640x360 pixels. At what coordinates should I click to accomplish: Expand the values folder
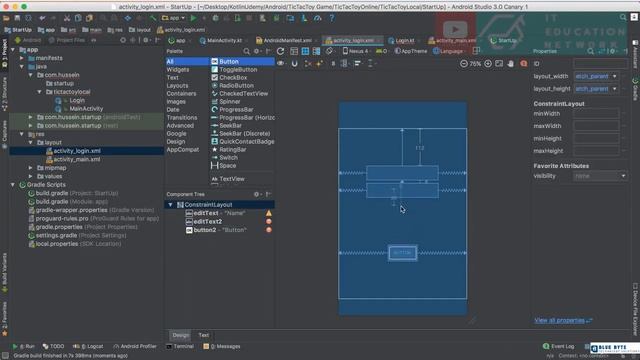[31, 176]
